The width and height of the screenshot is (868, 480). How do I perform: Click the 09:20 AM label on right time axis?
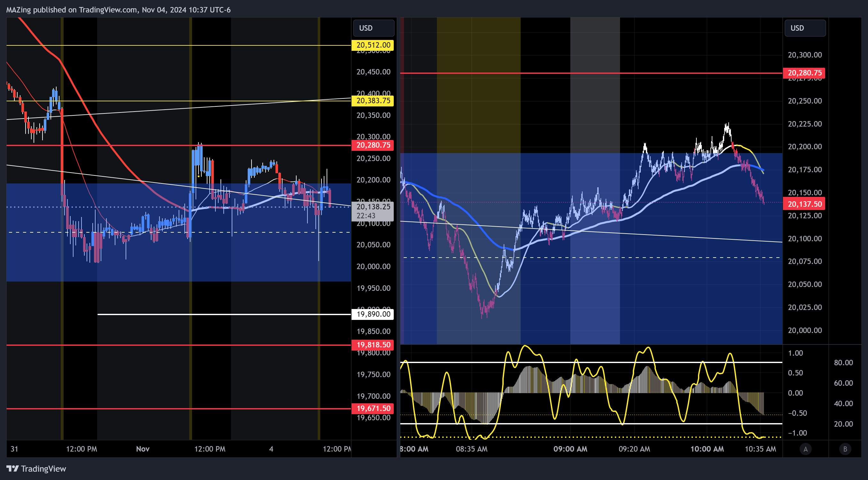634,449
